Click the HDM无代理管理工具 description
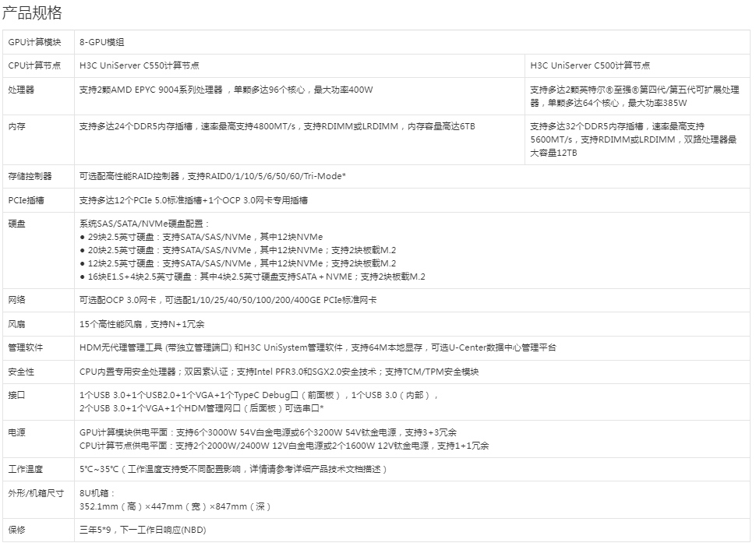 tap(318, 347)
